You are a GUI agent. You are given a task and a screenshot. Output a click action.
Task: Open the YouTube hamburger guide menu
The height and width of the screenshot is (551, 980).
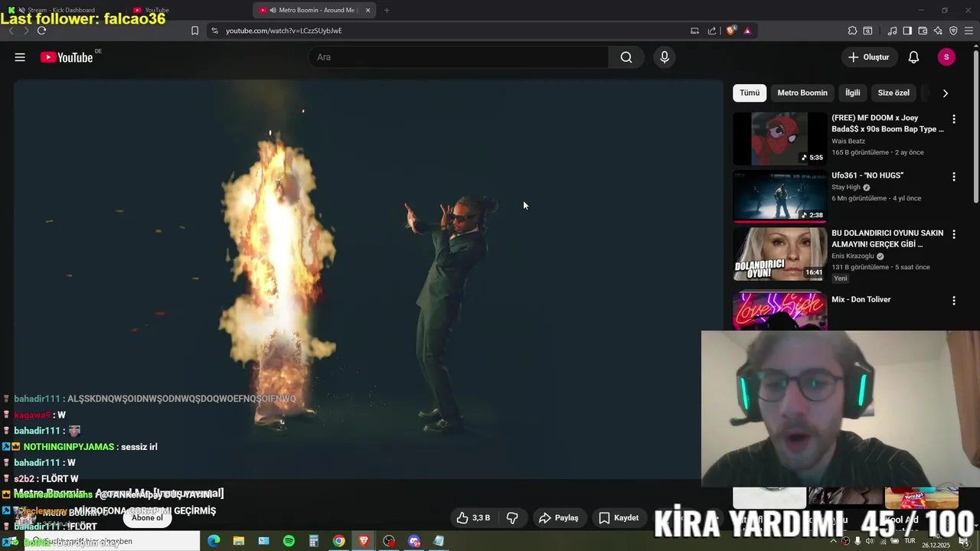[x=20, y=57]
